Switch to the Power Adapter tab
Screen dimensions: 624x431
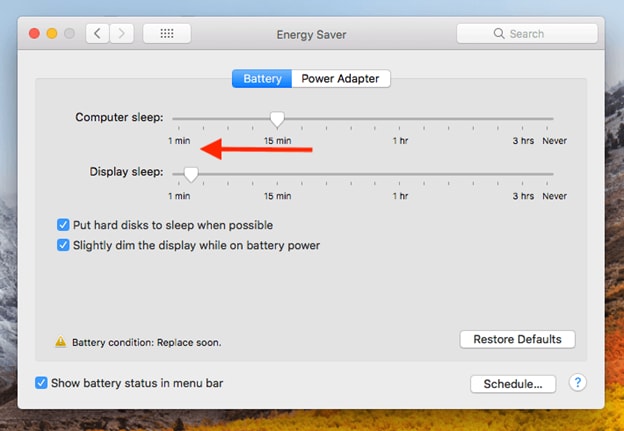341,78
